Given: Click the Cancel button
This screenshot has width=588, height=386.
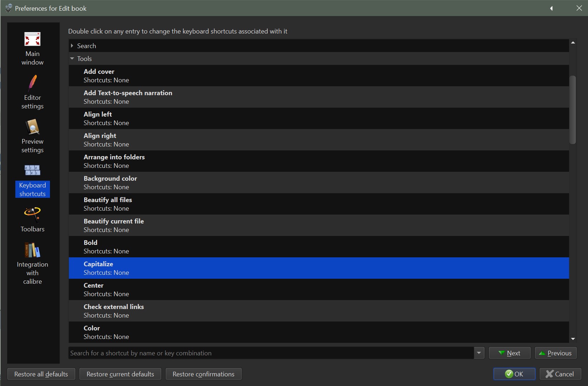Looking at the screenshot, I should (x=560, y=374).
